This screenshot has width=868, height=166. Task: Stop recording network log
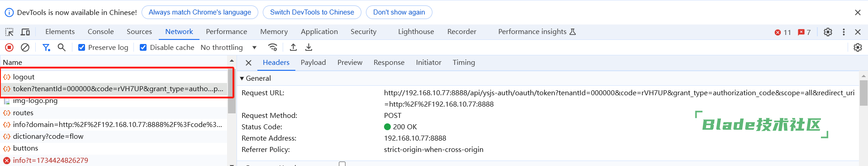click(9, 47)
